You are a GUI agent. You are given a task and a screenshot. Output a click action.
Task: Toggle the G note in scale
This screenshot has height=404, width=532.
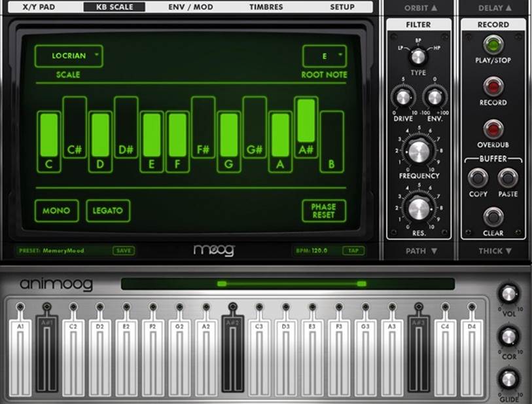point(229,141)
